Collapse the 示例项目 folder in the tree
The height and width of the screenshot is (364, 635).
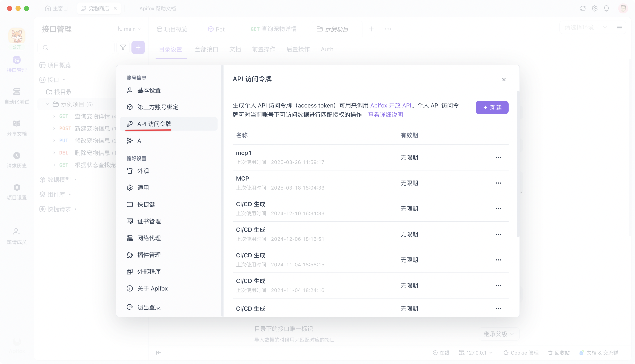coord(47,104)
